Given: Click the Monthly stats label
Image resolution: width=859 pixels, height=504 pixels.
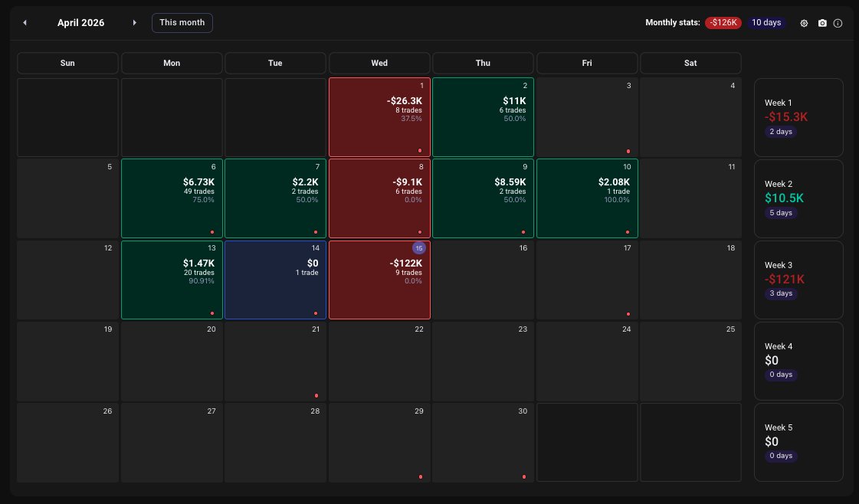Looking at the screenshot, I should (672, 22).
